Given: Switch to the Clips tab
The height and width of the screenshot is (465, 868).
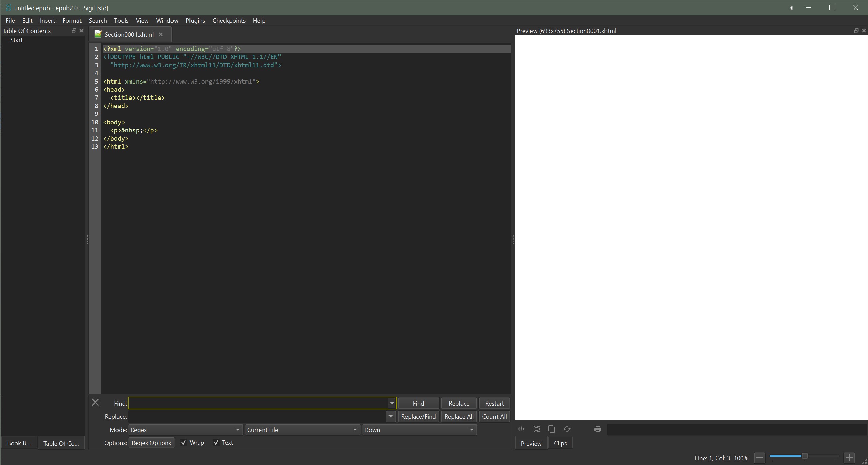Looking at the screenshot, I should point(560,443).
